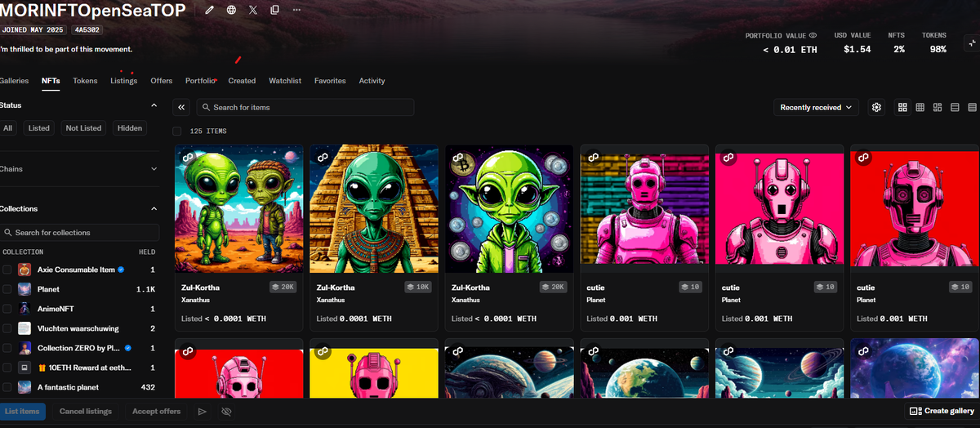Click A fantastic planet collection avatar
The width and height of the screenshot is (980, 428).
24,387
